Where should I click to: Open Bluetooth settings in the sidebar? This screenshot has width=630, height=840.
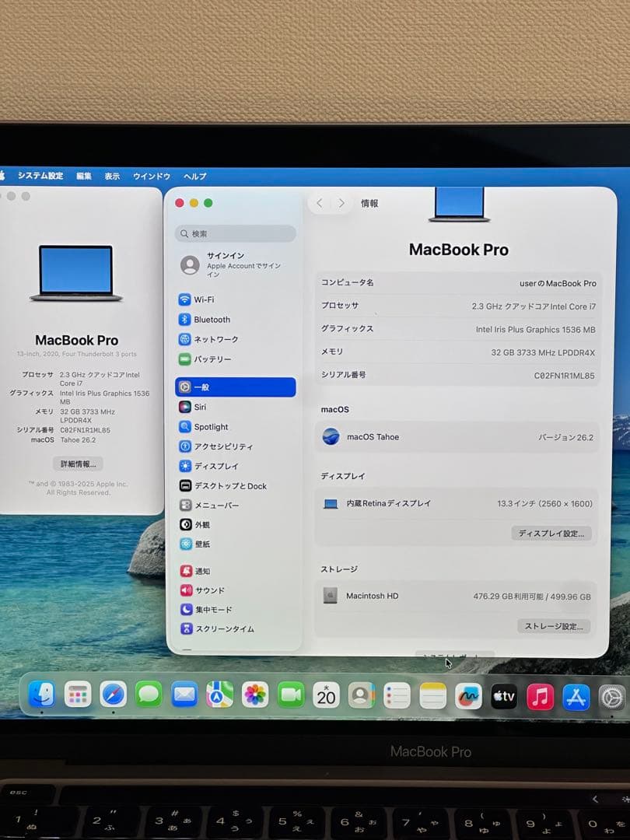[212, 319]
